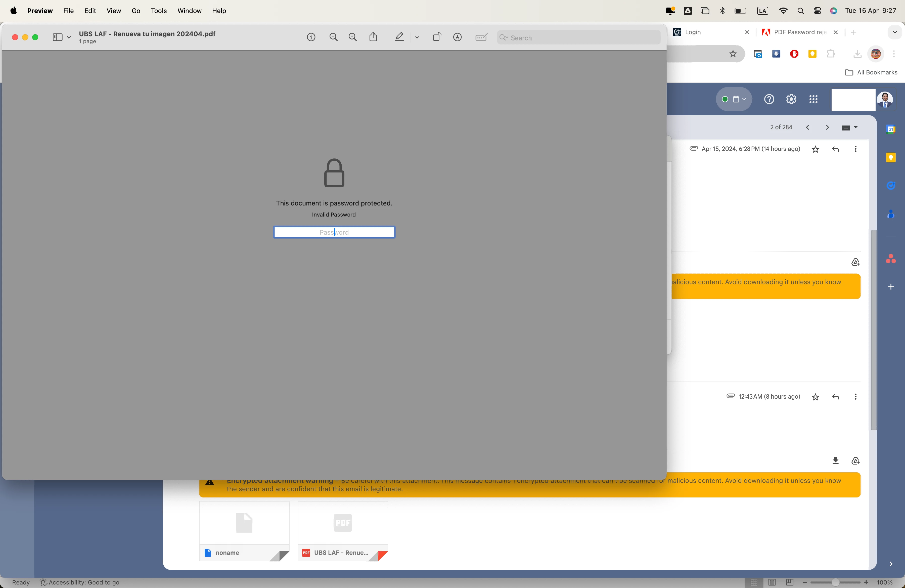This screenshot has height=588, width=905.
Task: Click the document Password field
Action: coord(334,232)
